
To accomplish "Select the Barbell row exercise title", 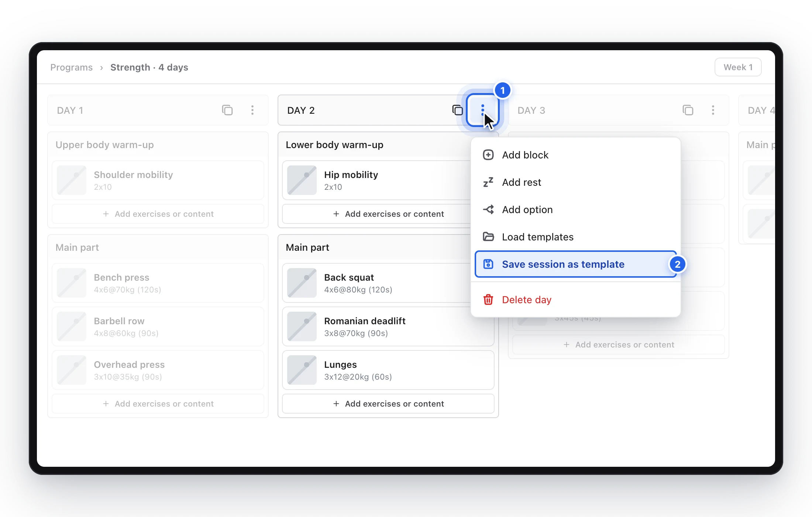I will [x=119, y=321].
